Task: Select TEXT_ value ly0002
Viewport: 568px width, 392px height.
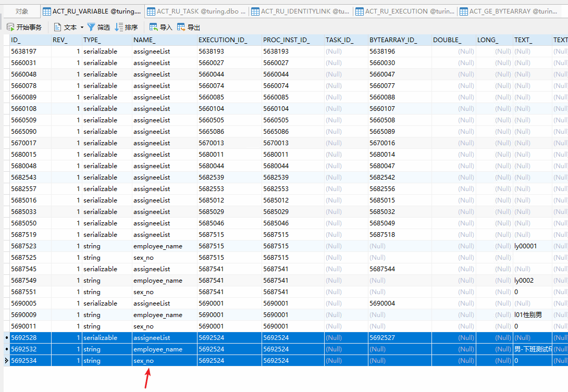Action: tap(532, 281)
